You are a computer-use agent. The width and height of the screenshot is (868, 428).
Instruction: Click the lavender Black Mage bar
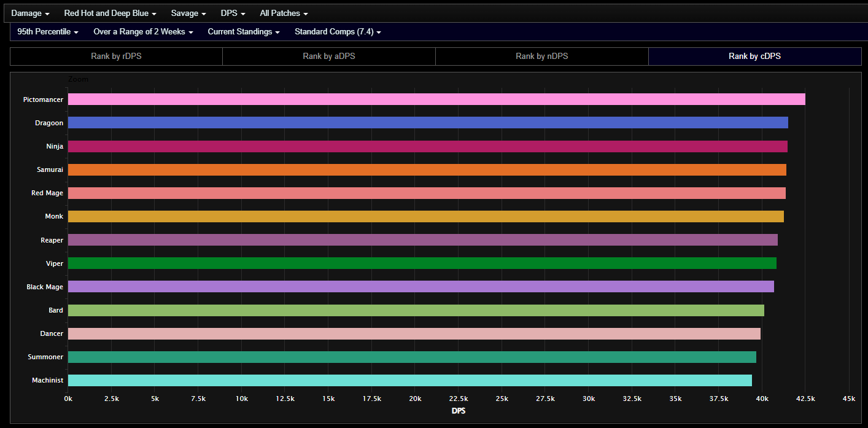pyautogui.click(x=421, y=286)
